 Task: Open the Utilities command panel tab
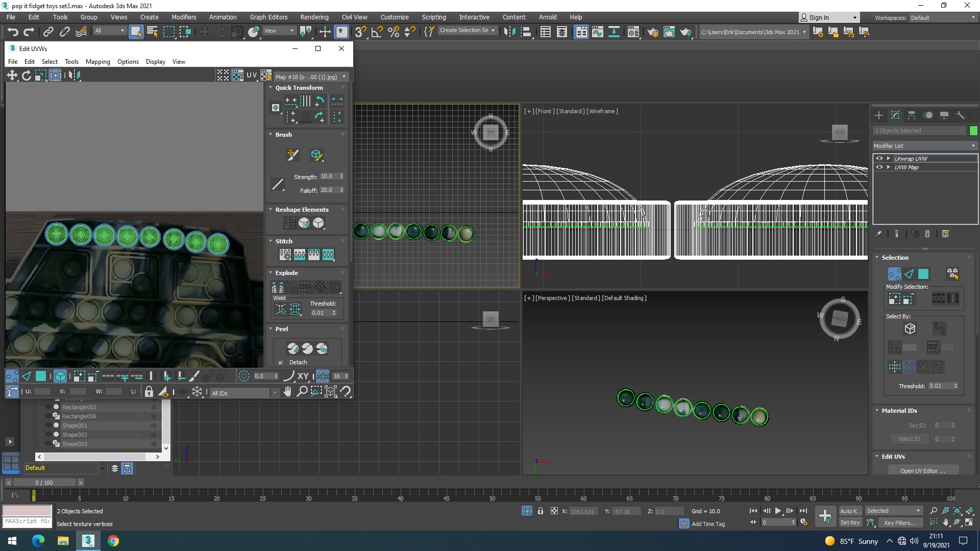960,115
